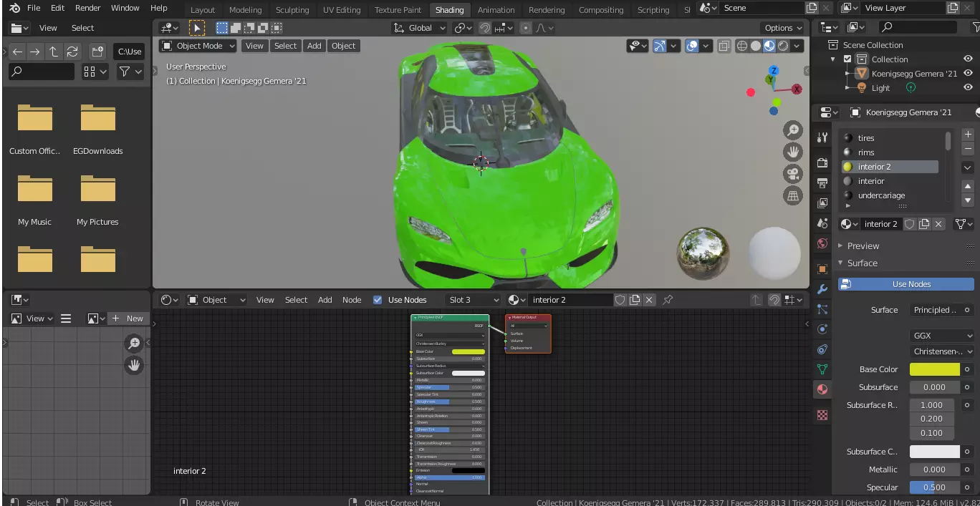Image resolution: width=980 pixels, height=506 pixels.
Task: Click New button in image editor
Action: [128, 318]
